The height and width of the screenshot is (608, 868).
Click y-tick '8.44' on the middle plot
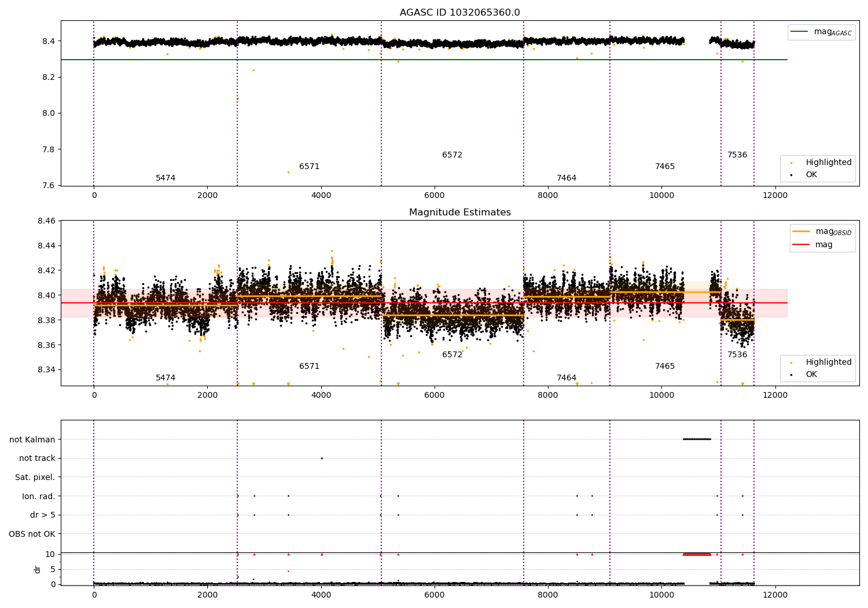point(46,246)
